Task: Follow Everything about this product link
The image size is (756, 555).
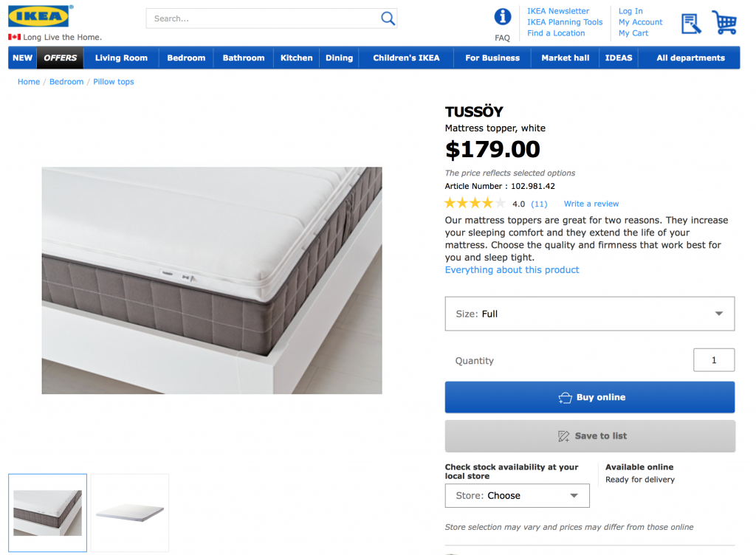Action: (512, 270)
